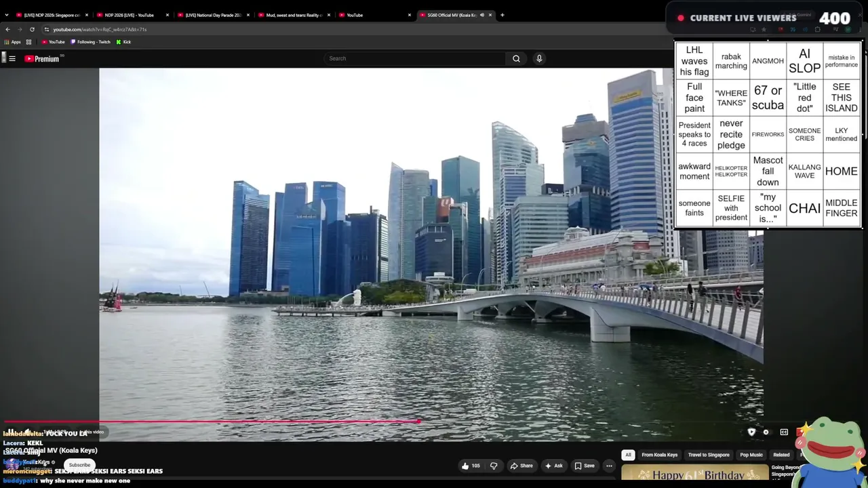The height and width of the screenshot is (488, 868).
Task: Open the Following - Twitch bookmark
Action: click(91, 42)
